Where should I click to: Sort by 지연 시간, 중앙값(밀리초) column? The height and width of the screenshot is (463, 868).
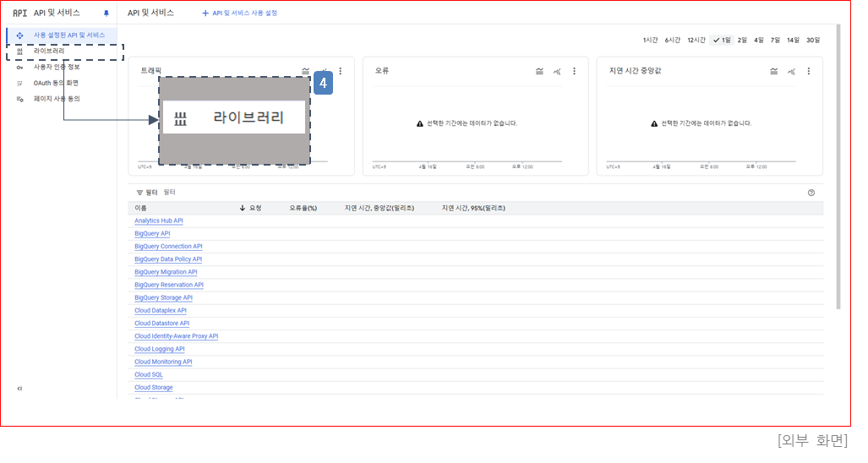tap(379, 208)
